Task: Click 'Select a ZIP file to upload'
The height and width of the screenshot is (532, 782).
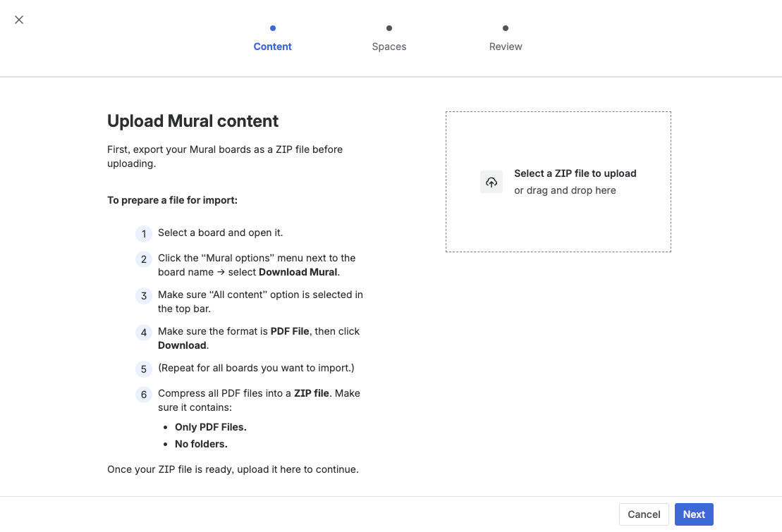Action: click(x=575, y=173)
